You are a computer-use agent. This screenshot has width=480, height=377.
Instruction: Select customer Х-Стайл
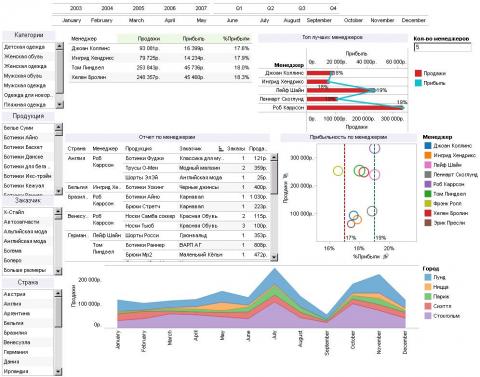click(28, 212)
